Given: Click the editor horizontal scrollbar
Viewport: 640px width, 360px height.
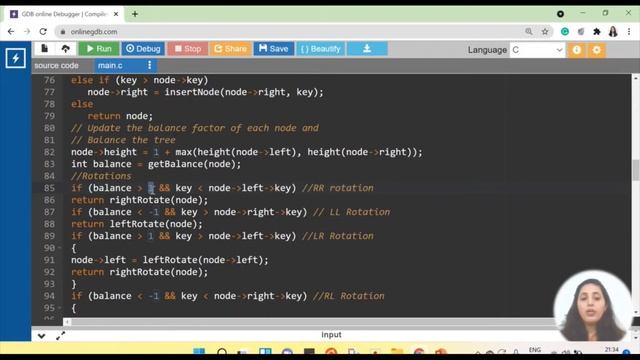Looking at the screenshot, I should [313, 322].
